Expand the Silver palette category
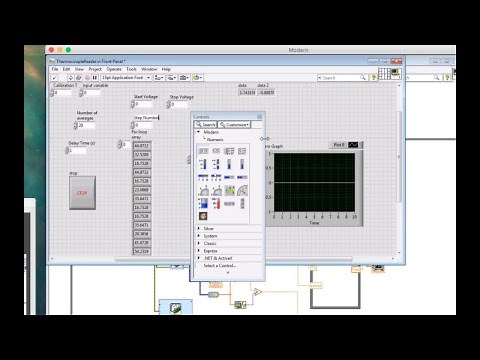The height and width of the screenshot is (360, 480). click(199, 228)
